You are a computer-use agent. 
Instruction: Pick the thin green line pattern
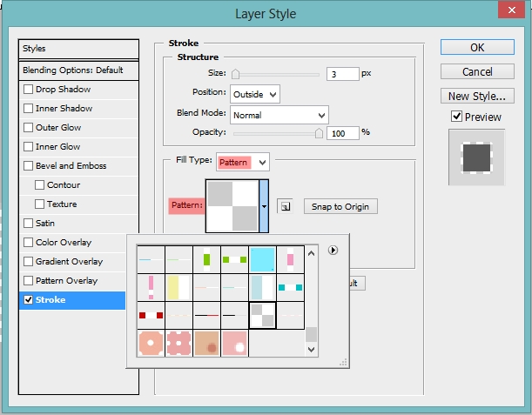(x=178, y=260)
